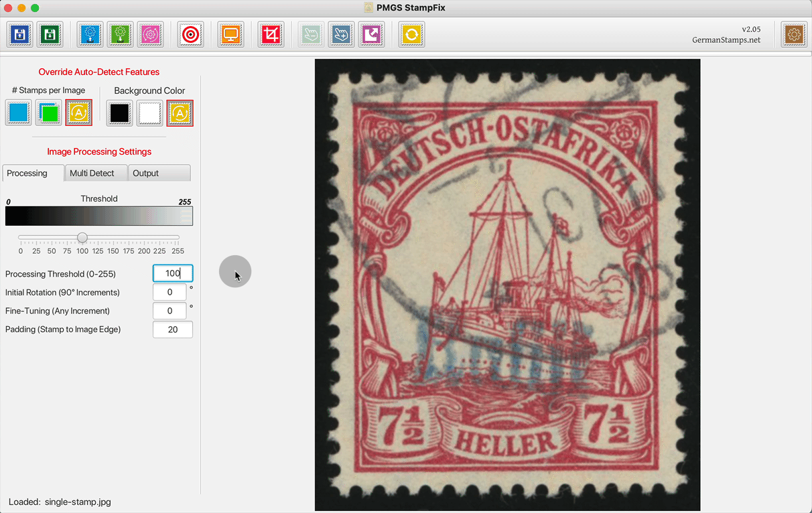Click the "Override Auto-Detect Features" heading

(99, 72)
